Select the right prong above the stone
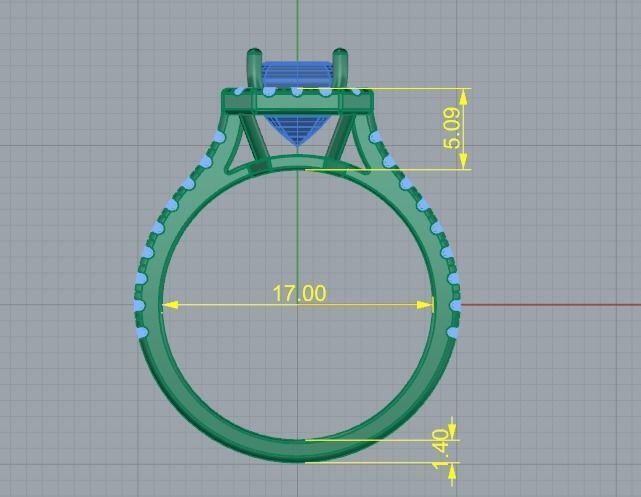 [341, 68]
